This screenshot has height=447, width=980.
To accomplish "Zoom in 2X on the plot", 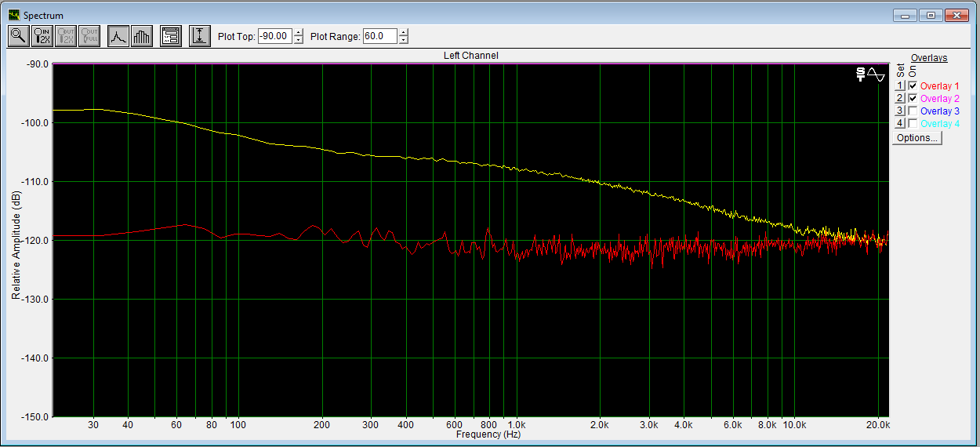I will pos(43,36).
